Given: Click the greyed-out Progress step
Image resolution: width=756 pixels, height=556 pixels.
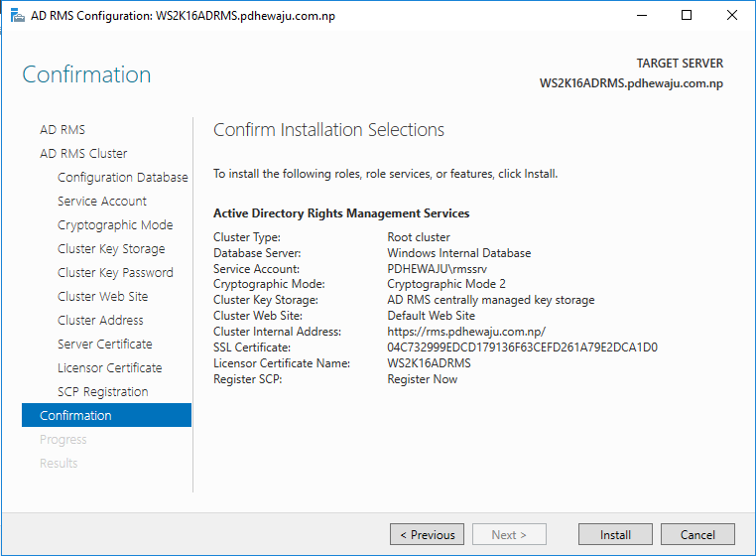Looking at the screenshot, I should [63, 439].
